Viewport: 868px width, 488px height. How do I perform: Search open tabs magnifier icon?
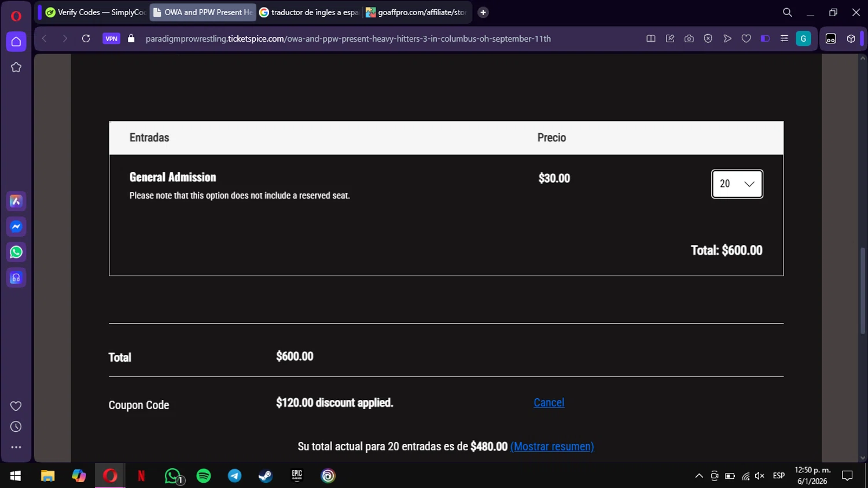coord(788,12)
